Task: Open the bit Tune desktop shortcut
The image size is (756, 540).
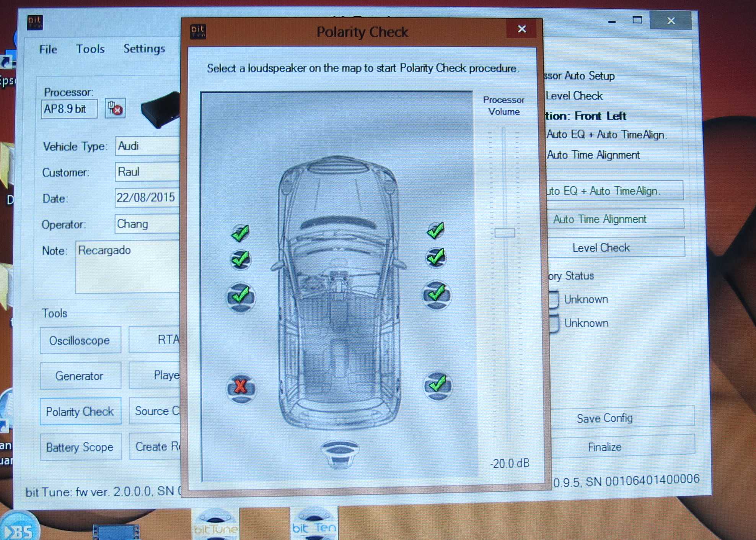Action: tap(215, 524)
